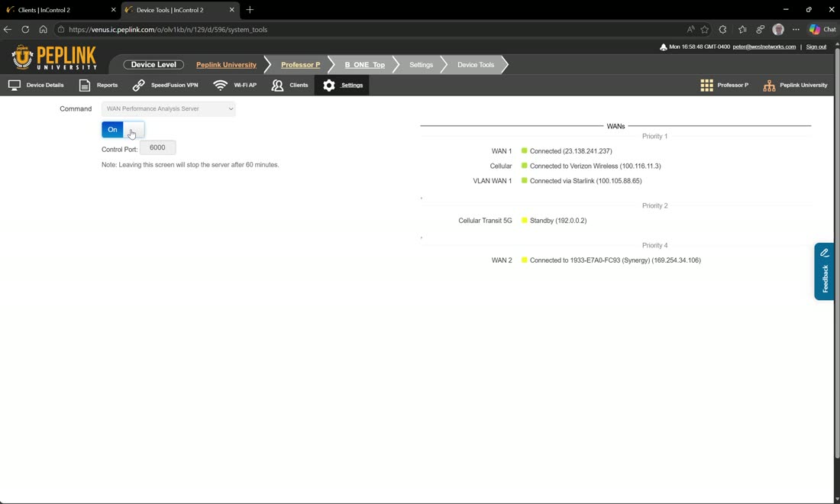Click the browser home icon

(43, 30)
